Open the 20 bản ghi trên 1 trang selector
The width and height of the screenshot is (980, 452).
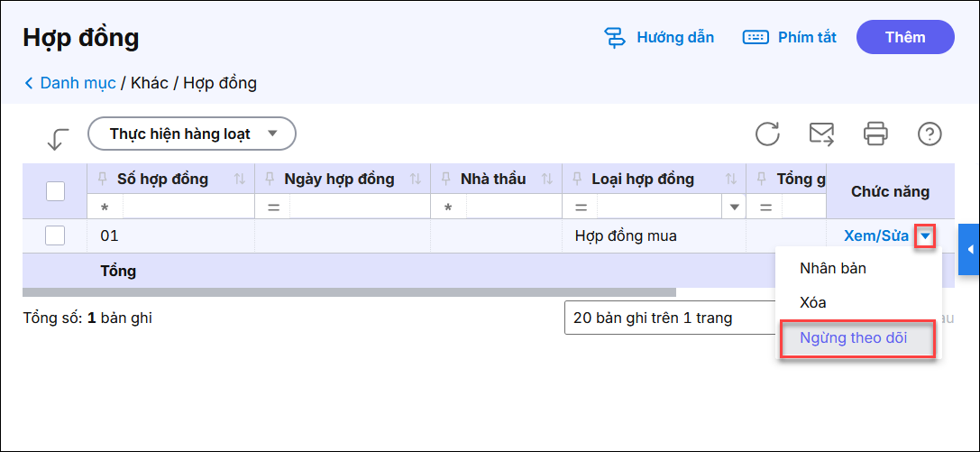point(667,318)
